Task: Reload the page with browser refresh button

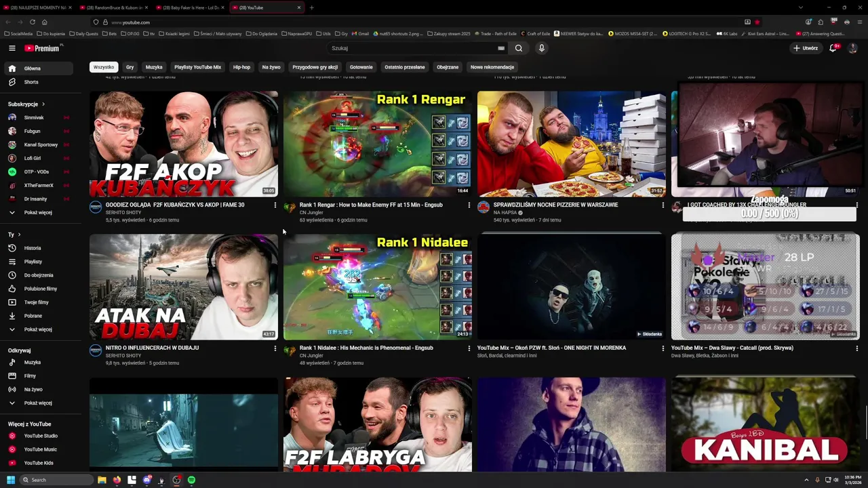Action: (32, 22)
